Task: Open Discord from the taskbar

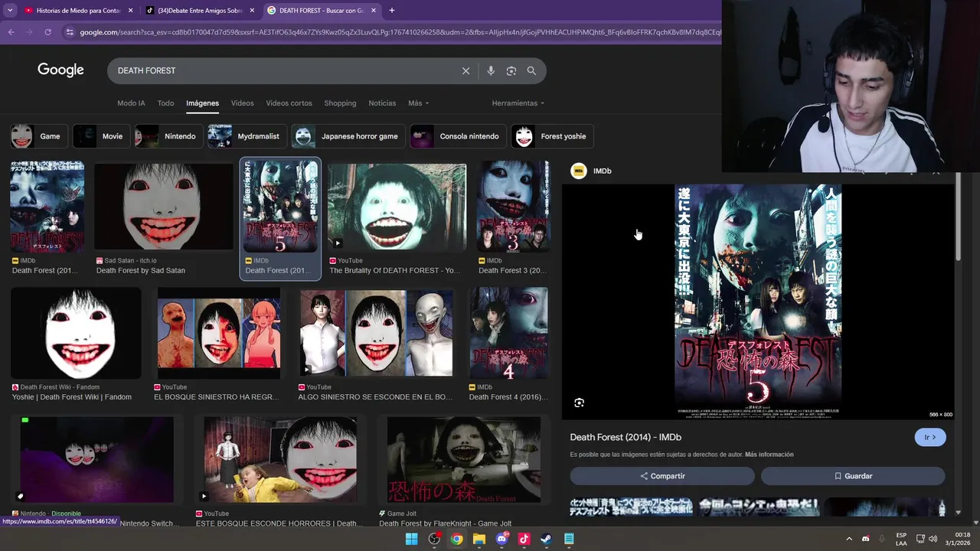Action: pyautogui.click(x=501, y=539)
